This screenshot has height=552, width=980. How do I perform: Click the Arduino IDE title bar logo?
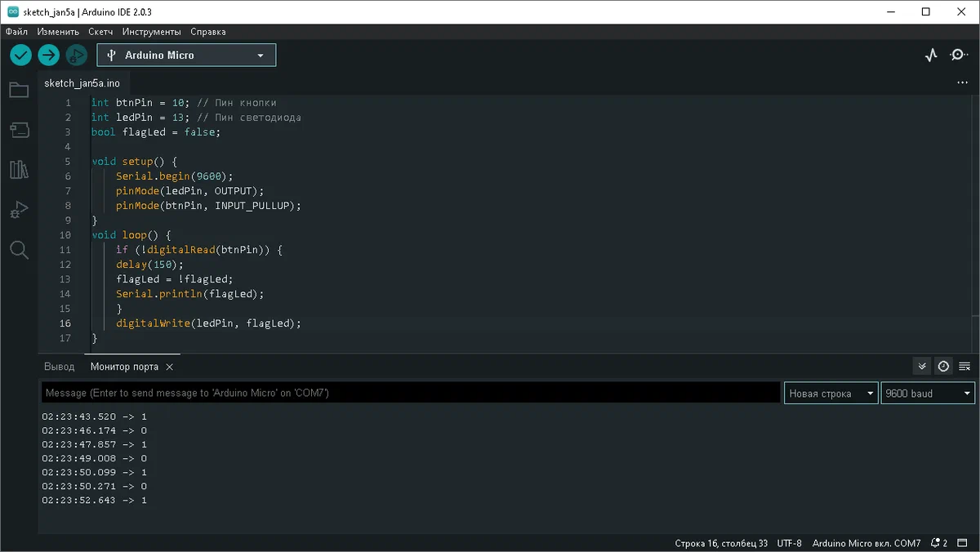click(12, 12)
